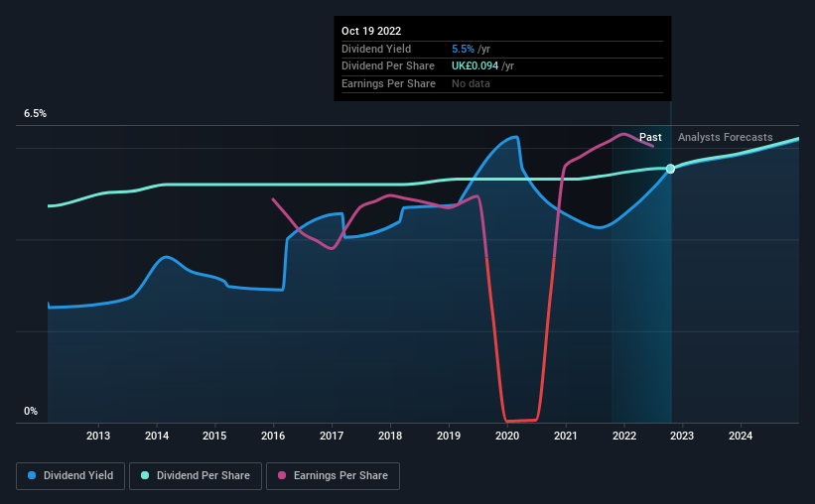Screen dimensions: 815x504
Task: Toggle the Earnings Per Share legend button
Action: point(333,476)
